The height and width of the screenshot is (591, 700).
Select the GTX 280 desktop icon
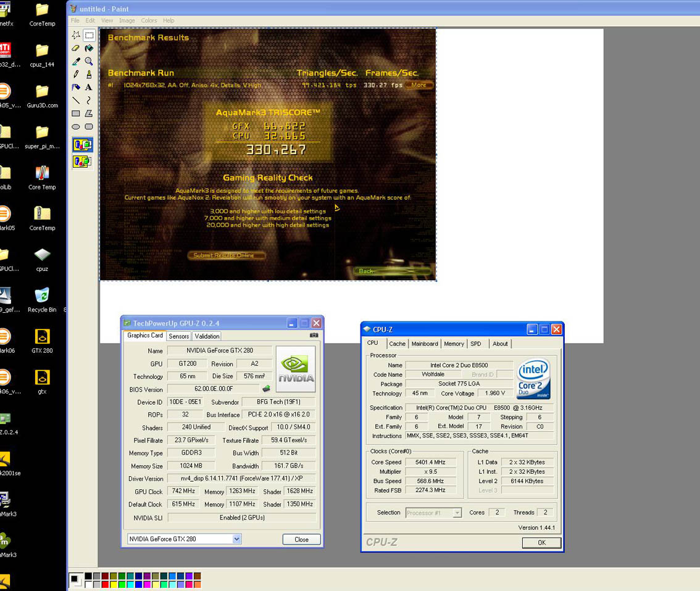coord(42,341)
